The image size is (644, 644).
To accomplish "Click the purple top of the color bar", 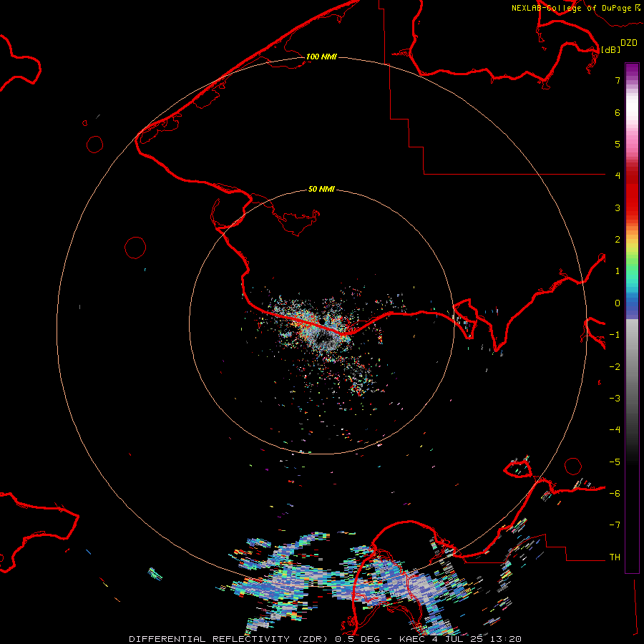I will click(632, 70).
